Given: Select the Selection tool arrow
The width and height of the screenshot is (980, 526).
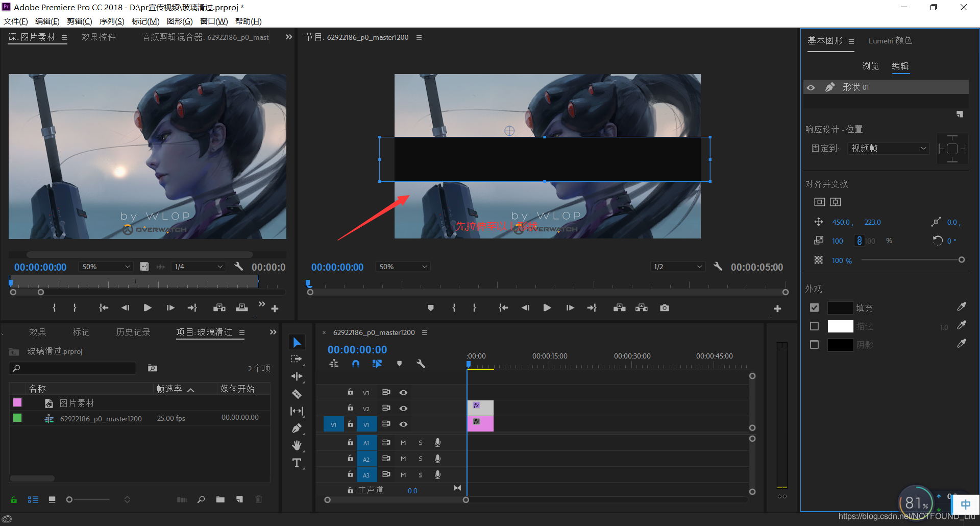Looking at the screenshot, I should coord(297,342).
